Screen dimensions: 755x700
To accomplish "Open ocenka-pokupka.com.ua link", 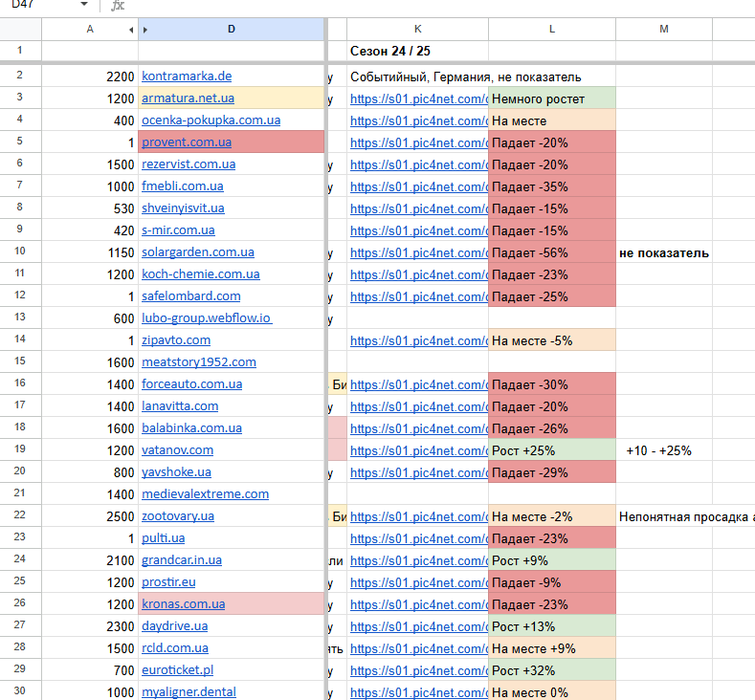I will click(211, 120).
